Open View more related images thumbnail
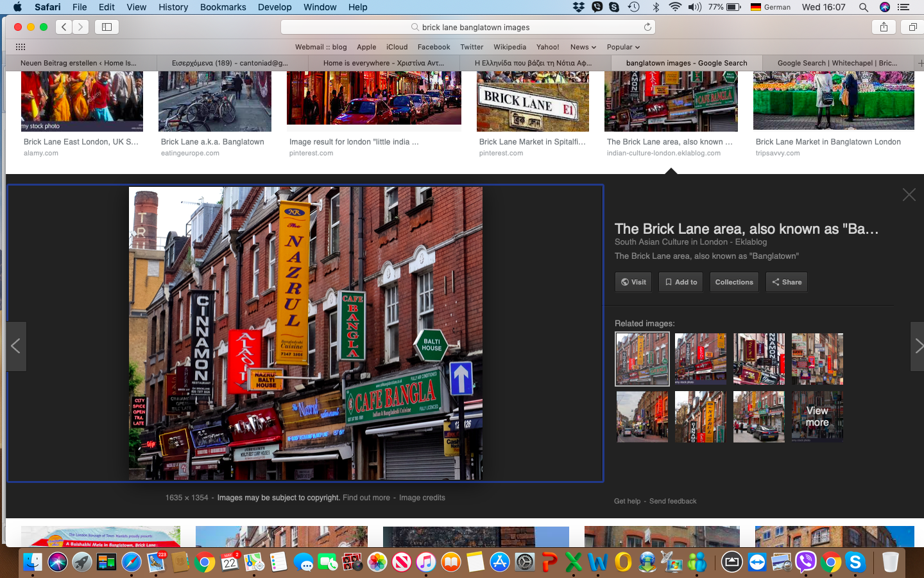924x578 pixels. (817, 416)
